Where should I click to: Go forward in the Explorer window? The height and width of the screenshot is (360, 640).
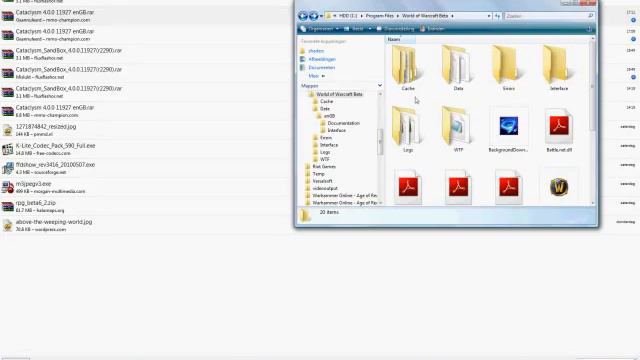(x=313, y=16)
